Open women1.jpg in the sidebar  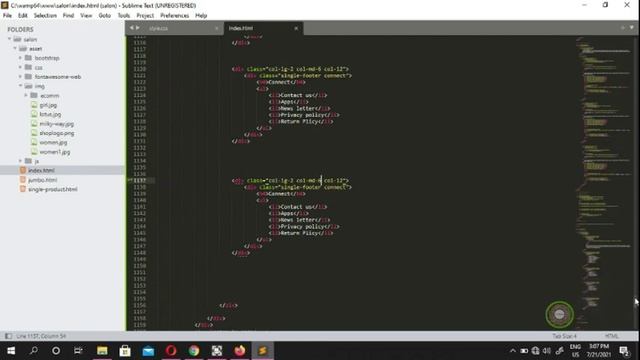(55, 152)
